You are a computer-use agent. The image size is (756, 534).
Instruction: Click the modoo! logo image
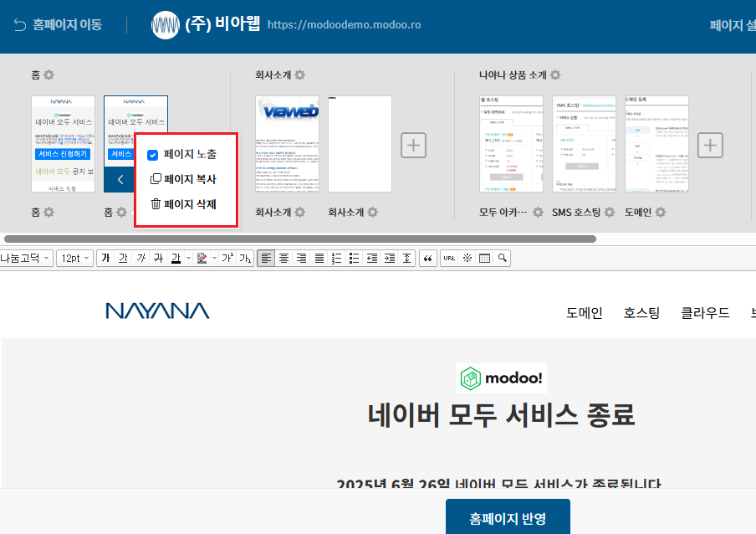[502, 378]
